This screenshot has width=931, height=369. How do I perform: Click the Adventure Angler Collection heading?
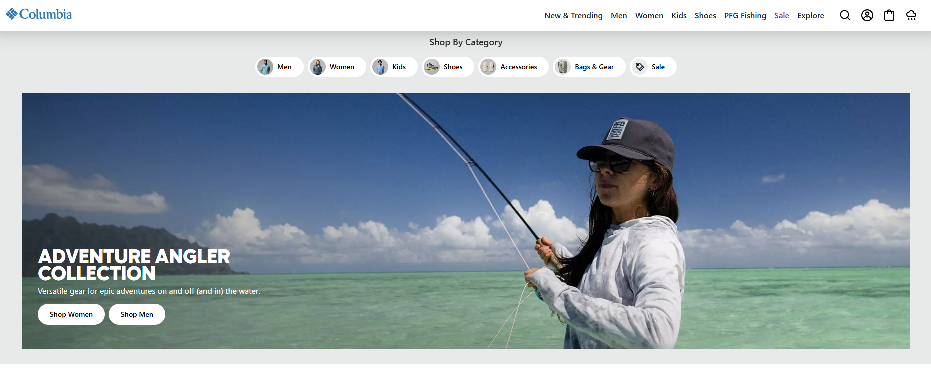click(x=134, y=264)
